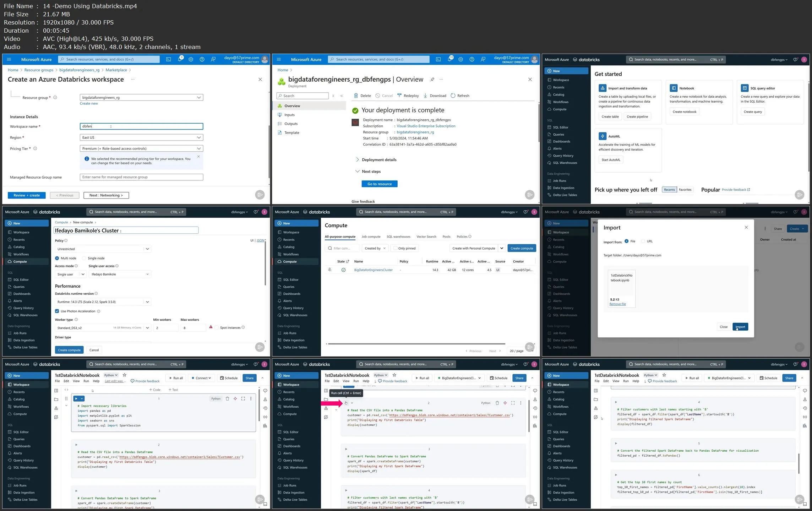This screenshot has height=511, width=812.
Task: Open comments icon in the Connect notebook right rail
Action: (265, 391)
